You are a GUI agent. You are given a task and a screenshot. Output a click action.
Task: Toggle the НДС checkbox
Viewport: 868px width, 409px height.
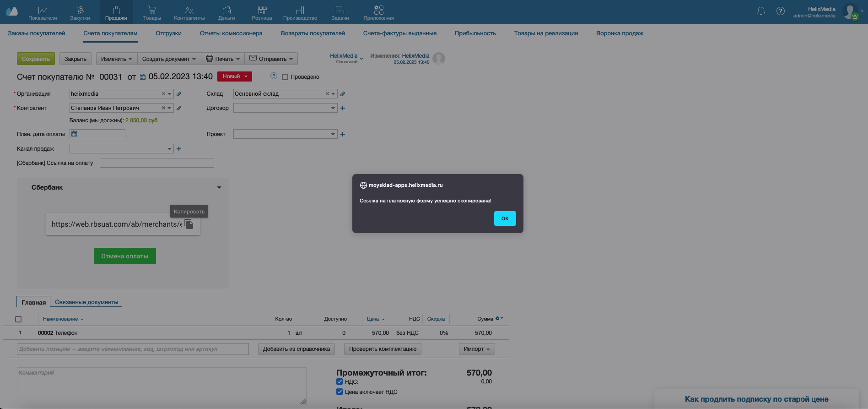pyautogui.click(x=340, y=382)
